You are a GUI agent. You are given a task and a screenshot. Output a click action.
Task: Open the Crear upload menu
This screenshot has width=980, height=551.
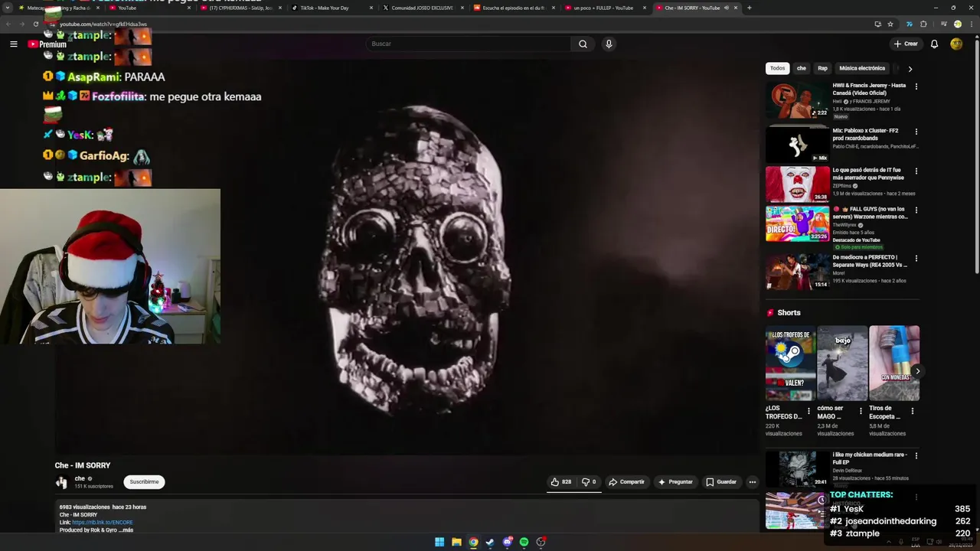tap(906, 44)
